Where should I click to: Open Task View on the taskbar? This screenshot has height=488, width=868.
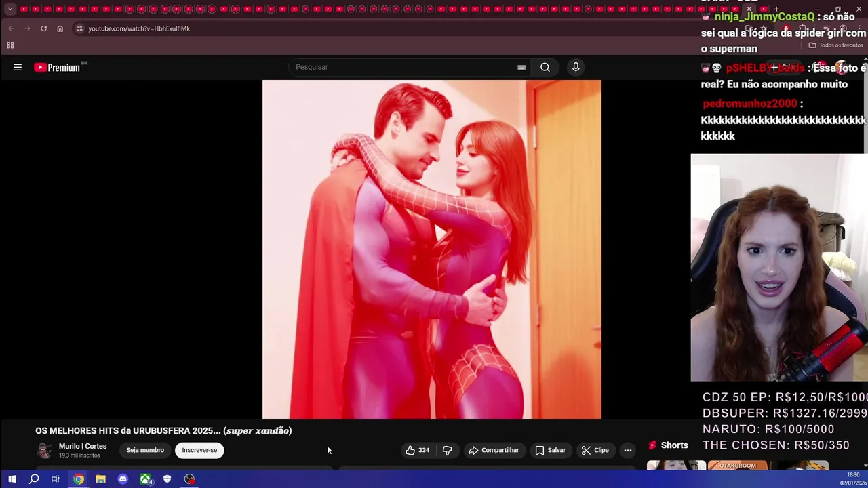pos(56,479)
